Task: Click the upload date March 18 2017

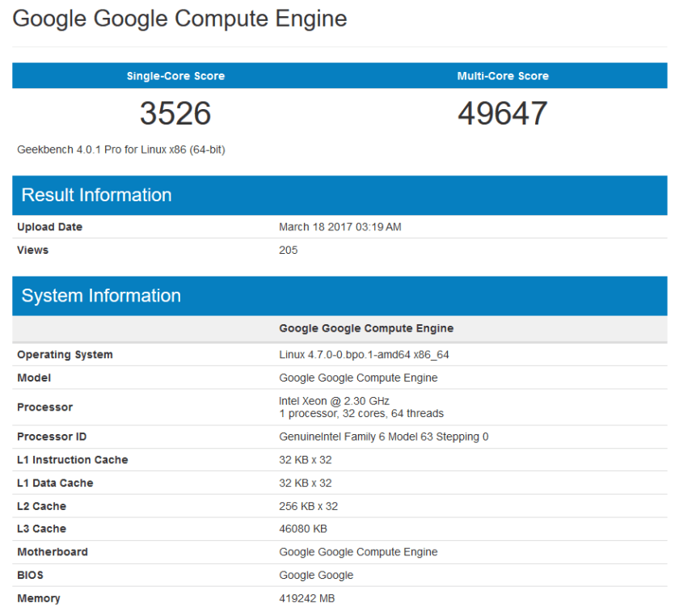Action: click(x=339, y=227)
